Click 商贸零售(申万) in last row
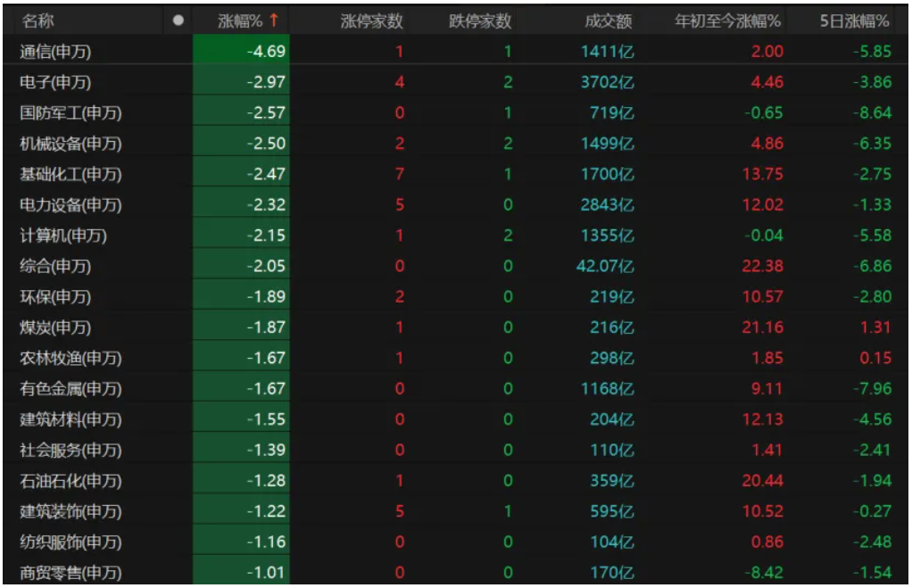912x588 pixels. 70,573
